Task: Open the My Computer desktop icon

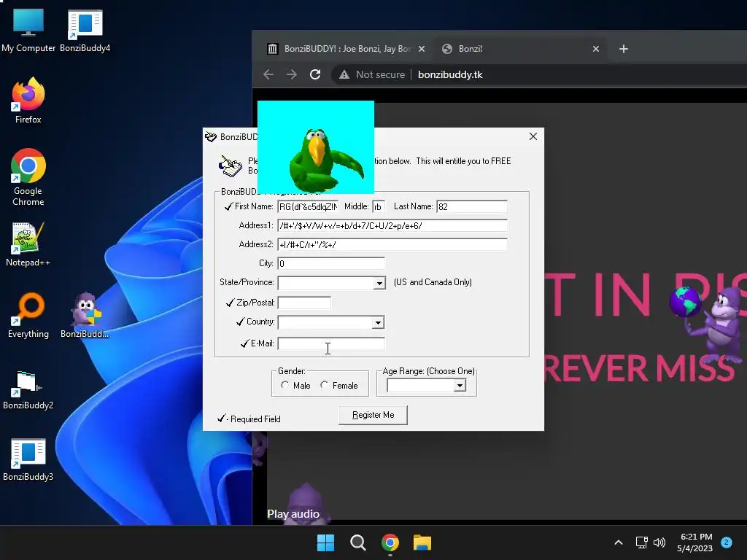Action: pyautogui.click(x=28, y=31)
